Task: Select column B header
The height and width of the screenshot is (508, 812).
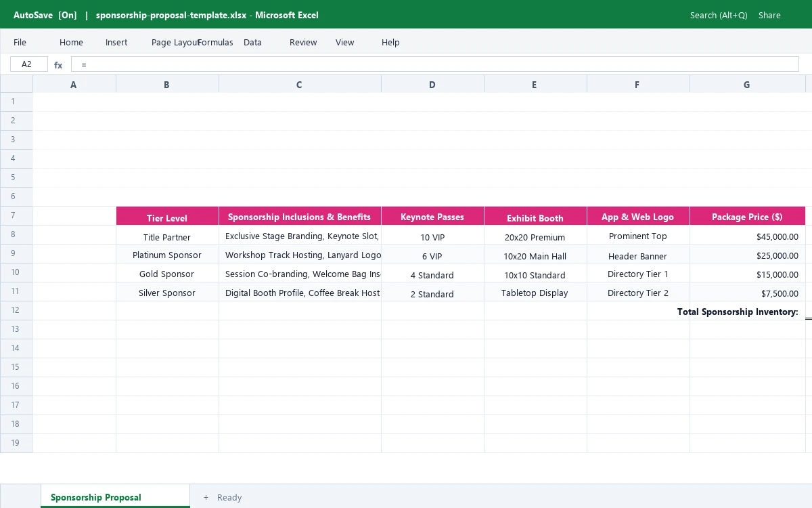Action: point(167,84)
